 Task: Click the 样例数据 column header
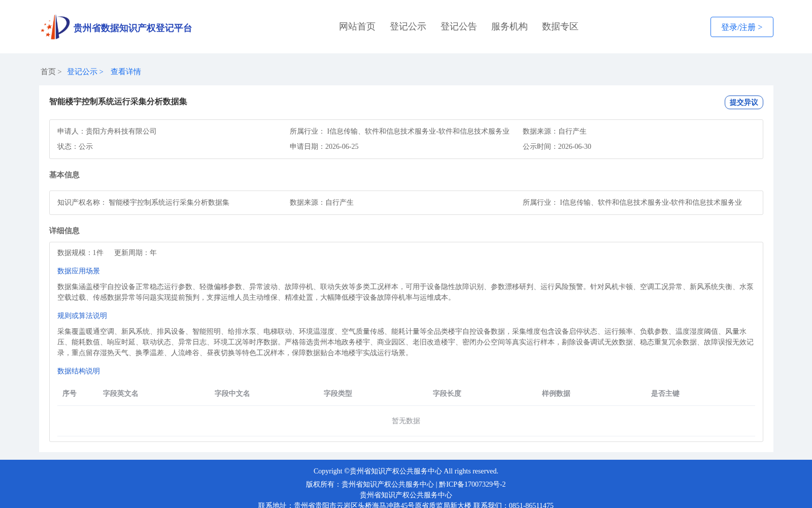click(x=556, y=393)
